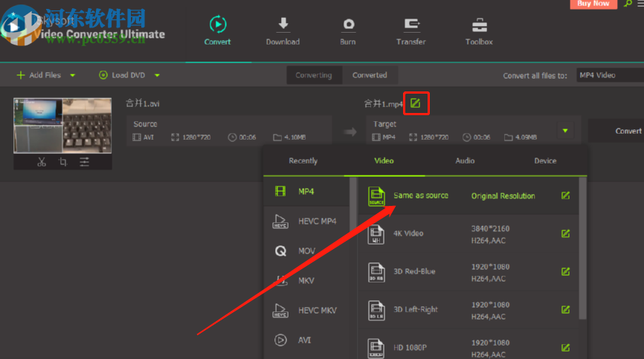The image size is (644, 359).
Task: Open the trim scissors tool
Action: click(x=42, y=162)
